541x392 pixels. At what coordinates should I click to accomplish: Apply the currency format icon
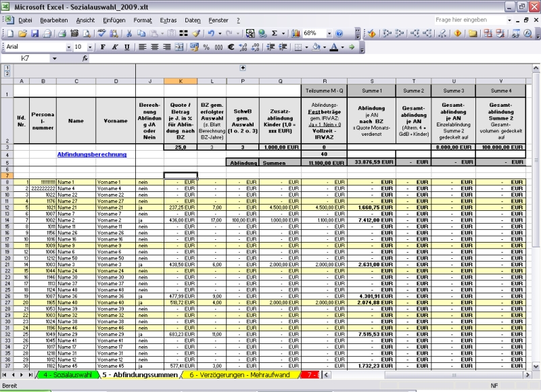tap(194, 47)
